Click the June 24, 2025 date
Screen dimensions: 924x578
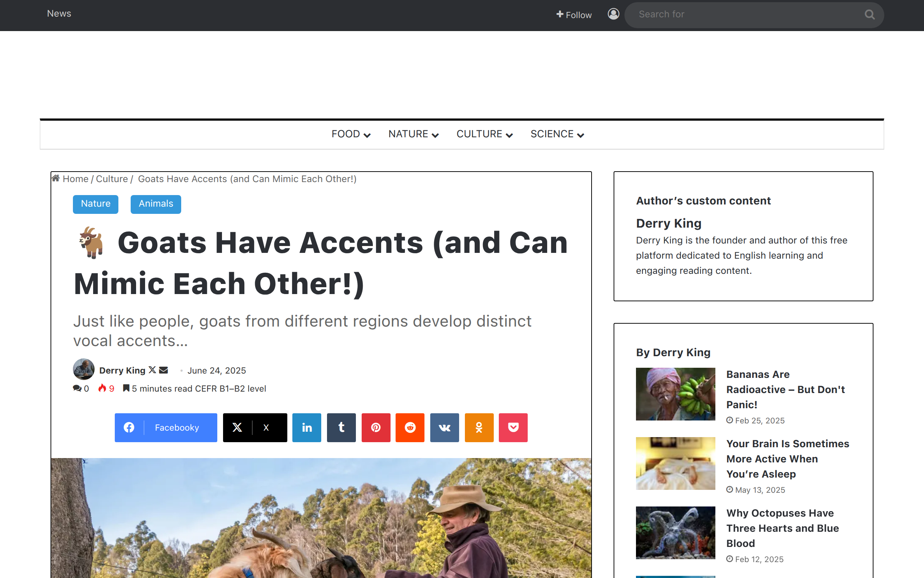(x=217, y=370)
